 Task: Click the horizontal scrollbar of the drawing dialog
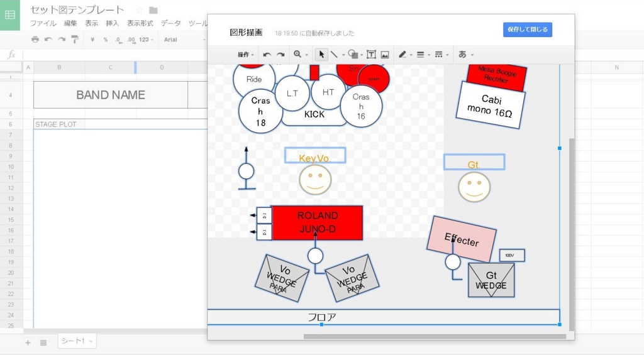tap(435, 337)
